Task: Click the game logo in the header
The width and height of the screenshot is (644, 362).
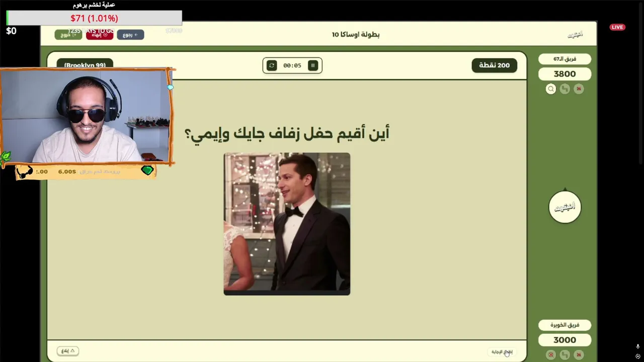Action: tap(575, 35)
